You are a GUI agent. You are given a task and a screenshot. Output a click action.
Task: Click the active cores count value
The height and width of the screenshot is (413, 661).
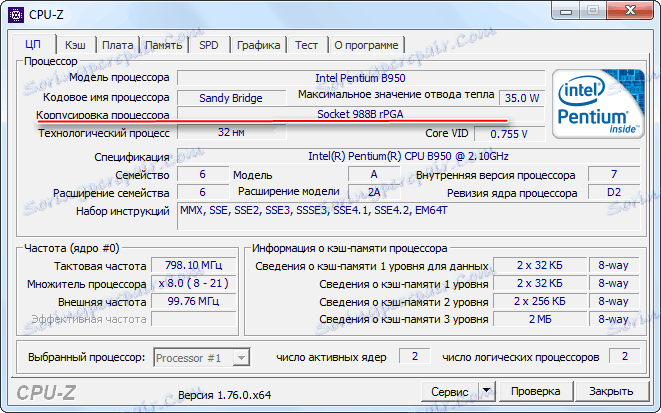click(x=415, y=357)
